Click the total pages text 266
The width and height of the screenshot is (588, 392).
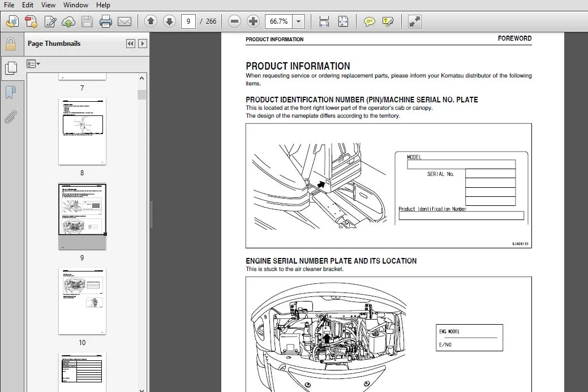211,21
